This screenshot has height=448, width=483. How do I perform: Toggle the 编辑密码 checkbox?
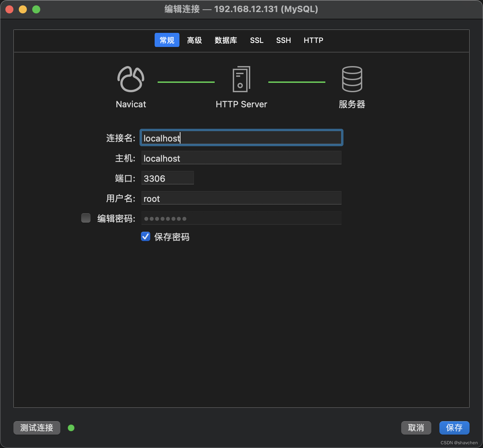tap(86, 218)
